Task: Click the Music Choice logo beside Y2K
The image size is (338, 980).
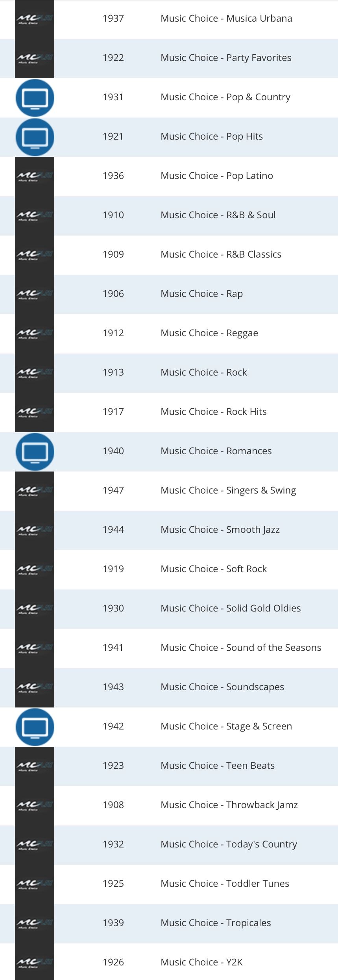Action: (x=35, y=962)
